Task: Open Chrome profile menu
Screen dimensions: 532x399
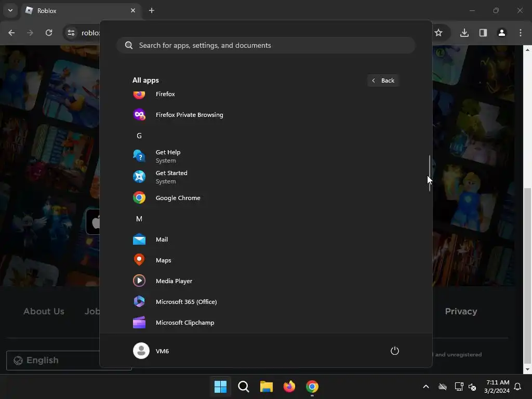Action: pos(502,33)
